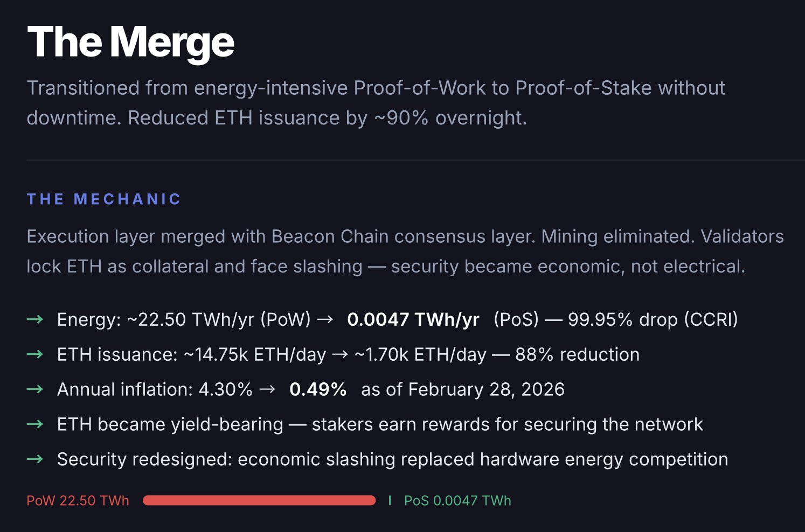Click the green arrow beside Annual inflation
The width and height of the screenshot is (805, 532).
35,389
